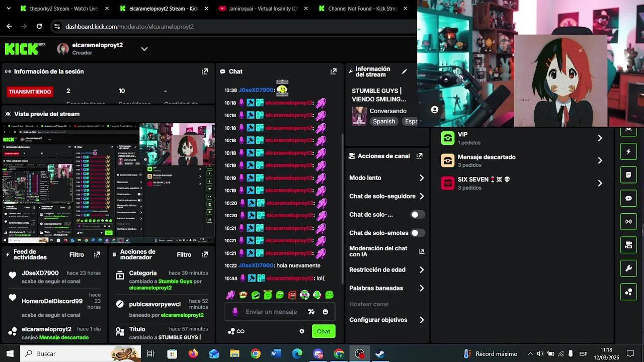Open the chat bubble sidebar icon
The width and height of the screenshot is (644, 362).
628,199
